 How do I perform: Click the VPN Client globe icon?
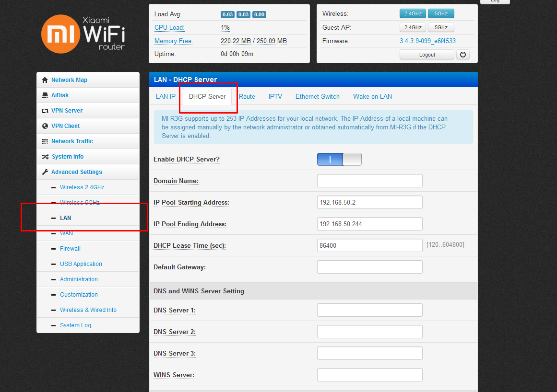click(x=45, y=126)
